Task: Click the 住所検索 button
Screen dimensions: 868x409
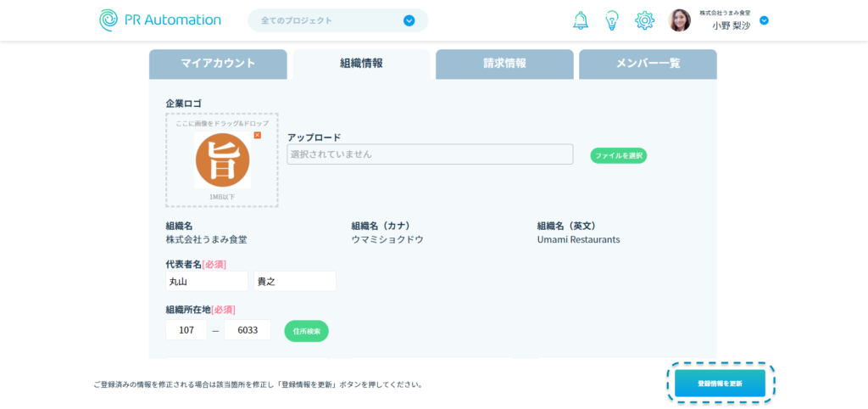Action: pos(306,331)
